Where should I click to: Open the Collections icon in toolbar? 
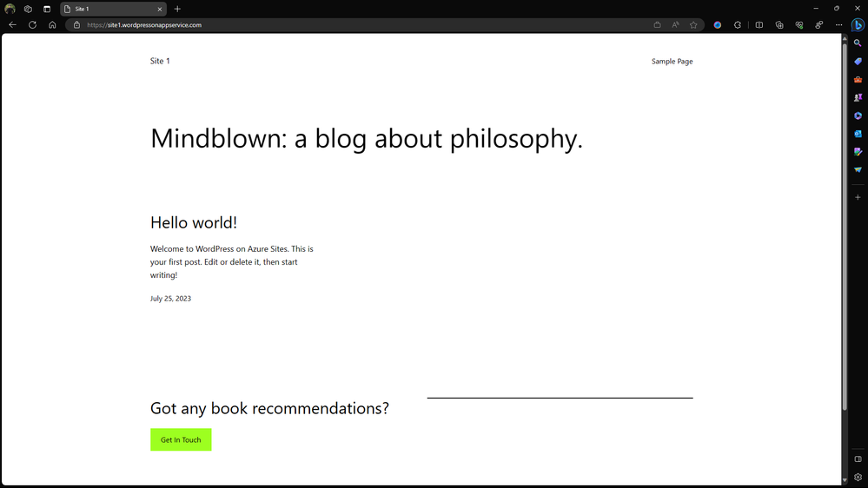pos(779,25)
